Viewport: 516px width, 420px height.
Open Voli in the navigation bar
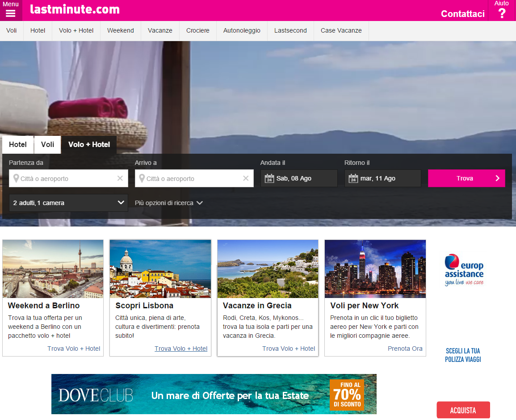[12, 31]
